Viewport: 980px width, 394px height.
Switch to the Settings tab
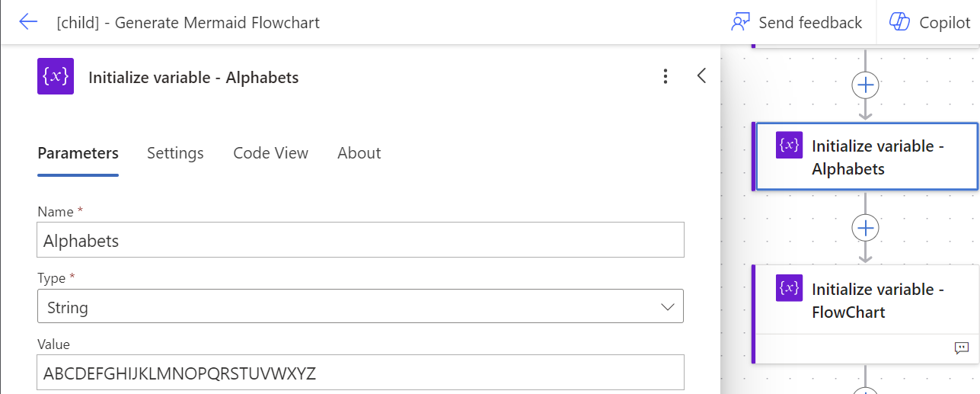click(x=175, y=153)
